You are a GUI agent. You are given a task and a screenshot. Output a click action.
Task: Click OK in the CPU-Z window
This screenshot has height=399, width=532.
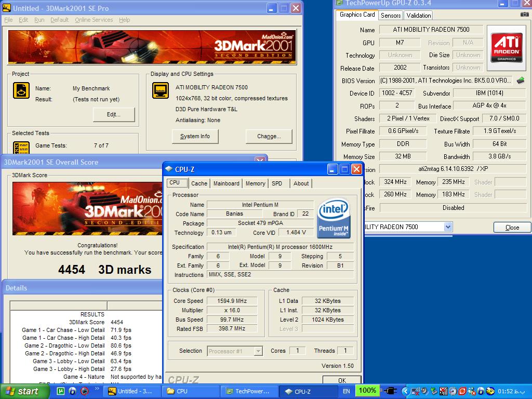click(x=342, y=380)
